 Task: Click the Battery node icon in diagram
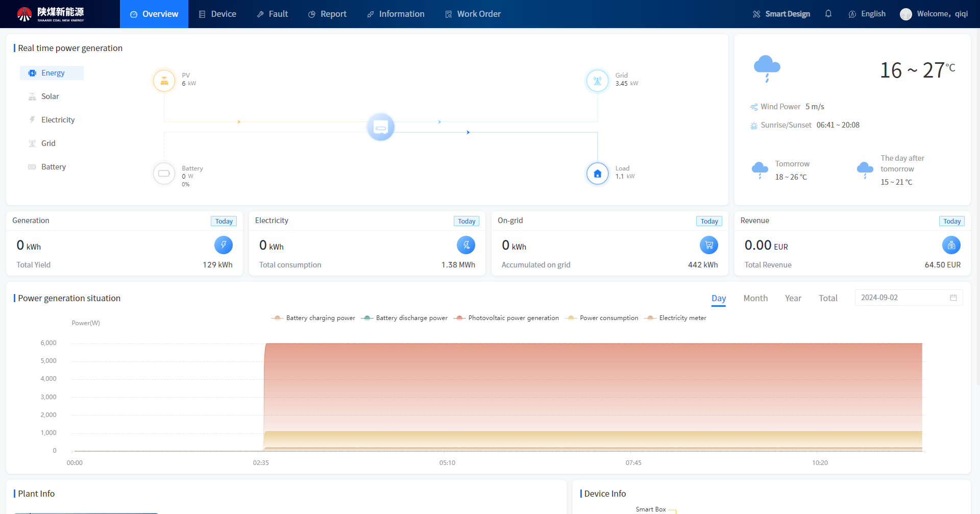pos(164,174)
